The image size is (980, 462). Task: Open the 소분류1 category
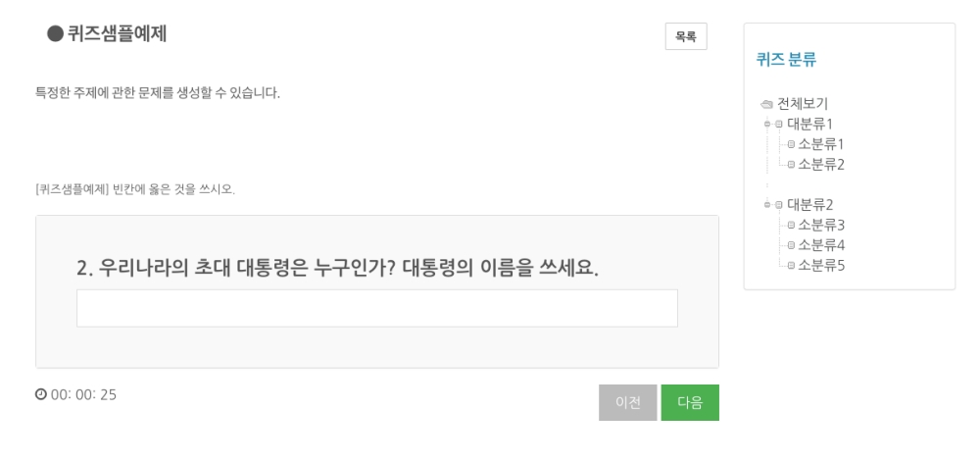point(820,144)
